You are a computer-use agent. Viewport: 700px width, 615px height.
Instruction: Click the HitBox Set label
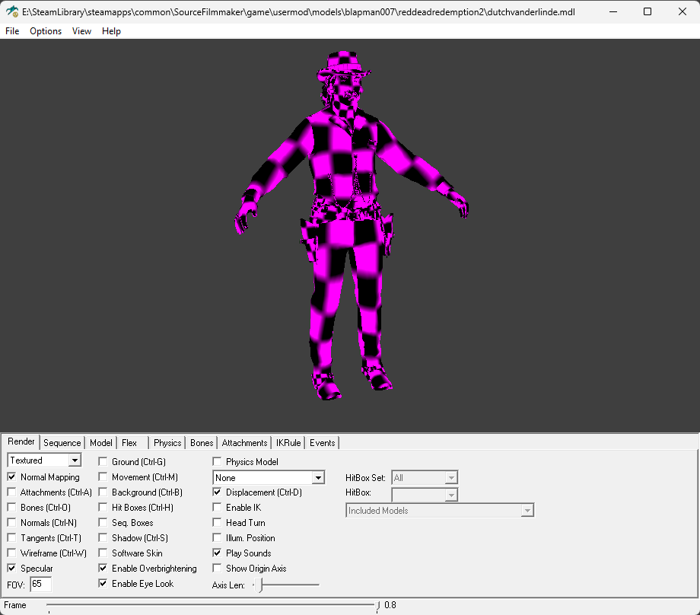coord(365,478)
